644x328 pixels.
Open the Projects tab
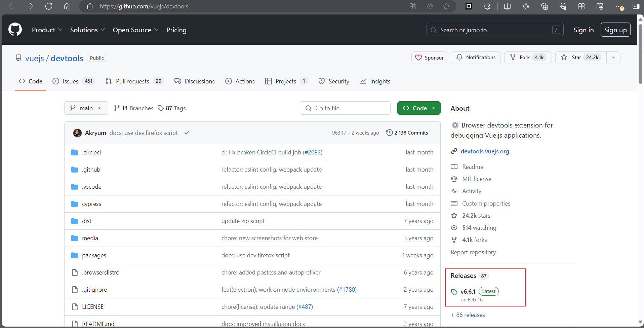point(286,81)
